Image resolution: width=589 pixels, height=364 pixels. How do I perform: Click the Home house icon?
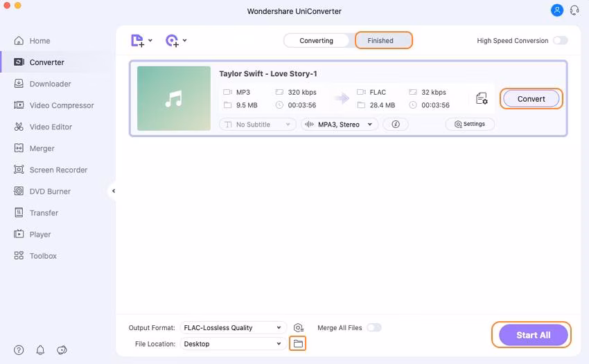pyautogui.click(x=19, y=41)
